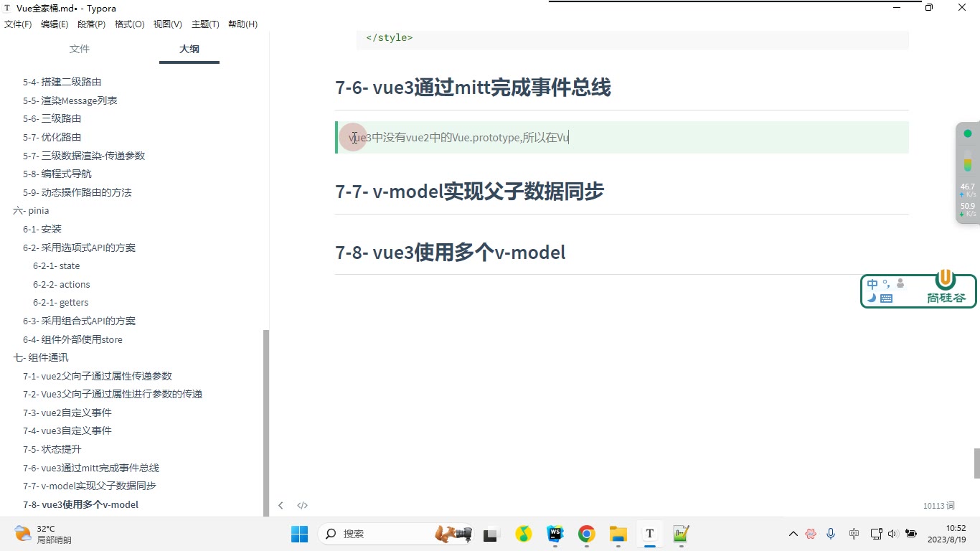Image resolution: width=980 pixels, height=551 pixels.
Task: Open the volume control in the tray
Action: (892, 534)
